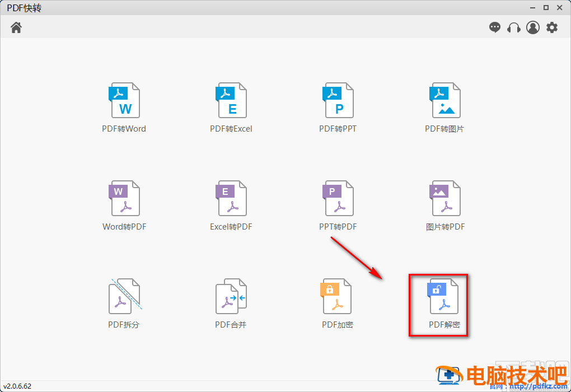Click the PPT转PDF text label
571x392 pixels.
[x=338, y=227]
